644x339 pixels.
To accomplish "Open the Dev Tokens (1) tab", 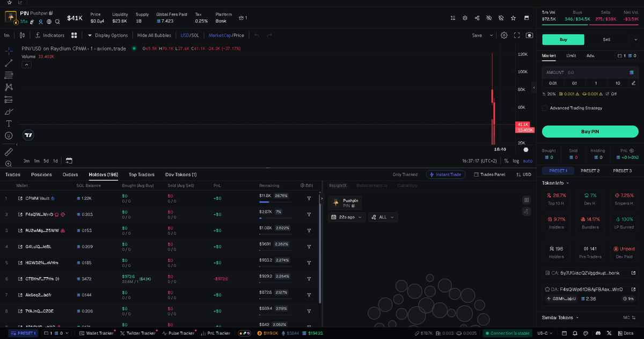I will click(x=181, y=175).
